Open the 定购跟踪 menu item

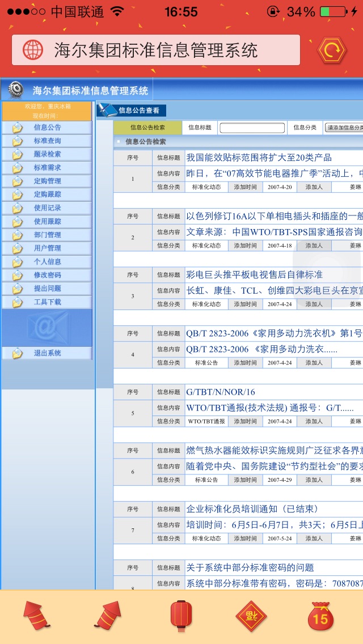47,194
